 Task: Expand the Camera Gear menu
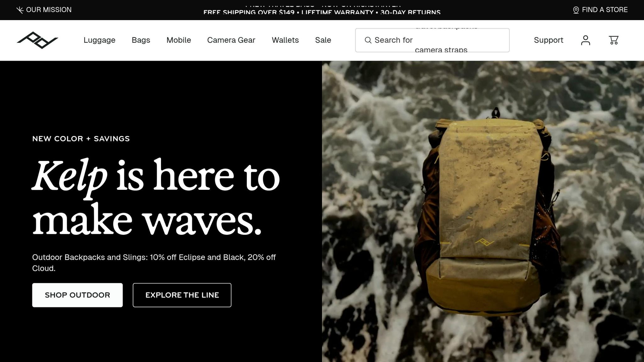tap(231, 40)
